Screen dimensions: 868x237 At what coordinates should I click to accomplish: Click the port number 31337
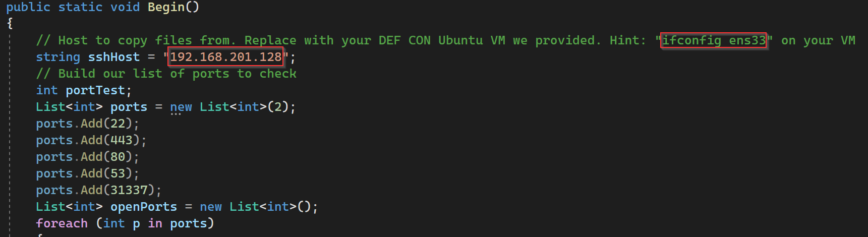pos(129,190)
